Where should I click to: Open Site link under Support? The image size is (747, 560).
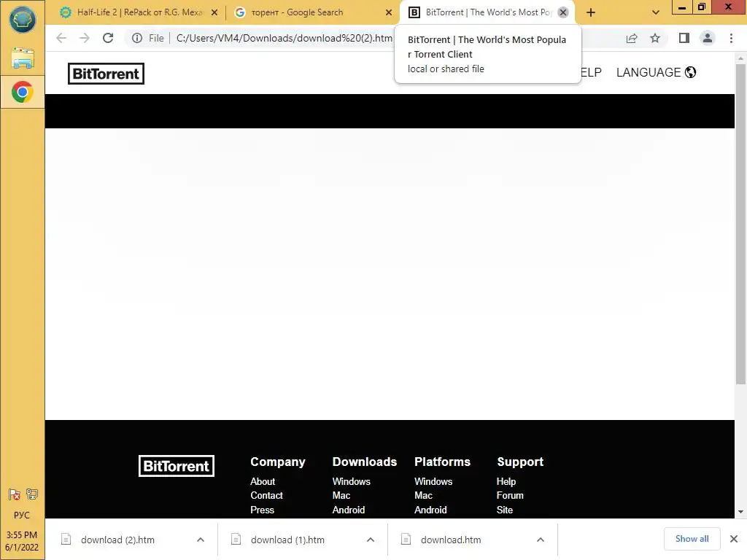pyautogui.click(x=505, y=510)
